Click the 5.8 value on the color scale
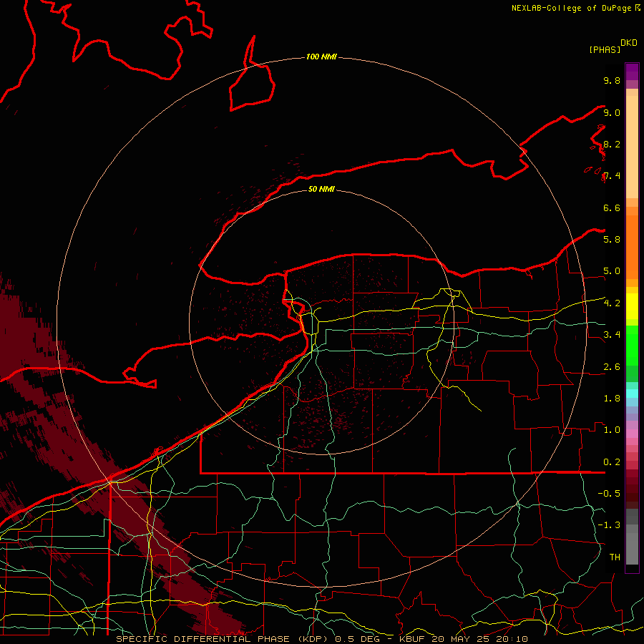 pyautogui.click(x=612, y=239)
